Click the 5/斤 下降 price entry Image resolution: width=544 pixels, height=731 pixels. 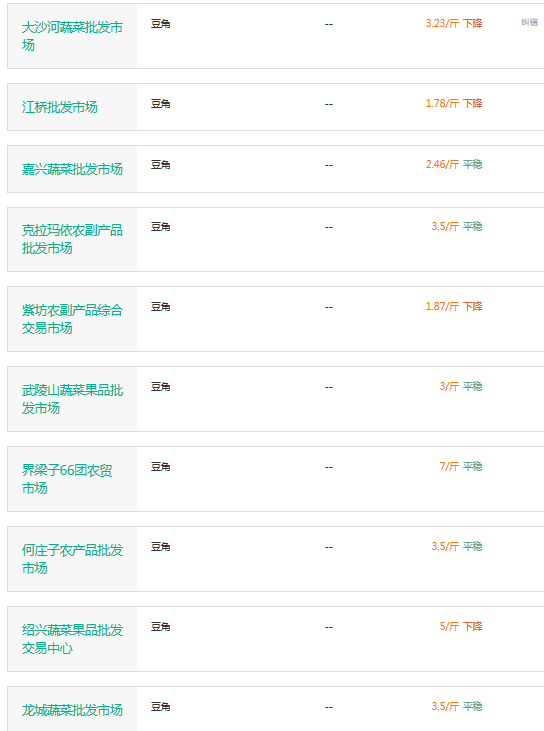(461, 626)
